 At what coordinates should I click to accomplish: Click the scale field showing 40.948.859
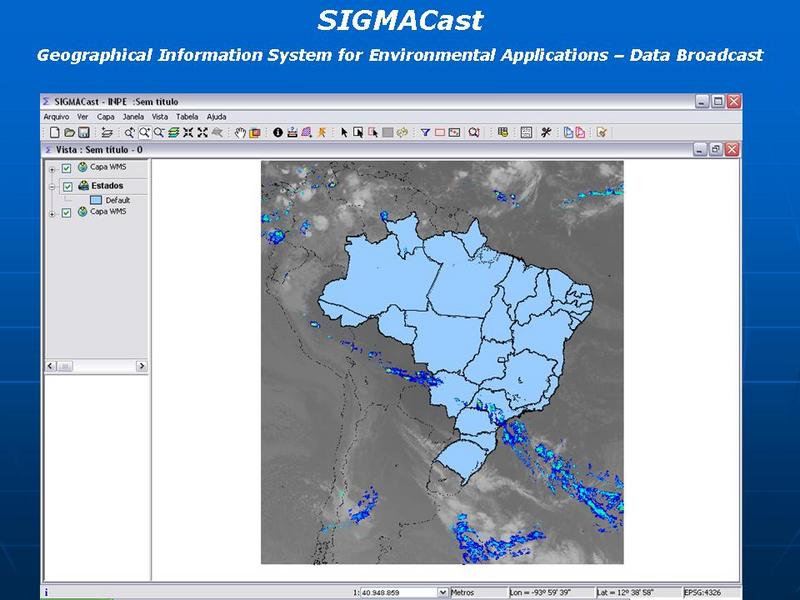click(398, 592)
